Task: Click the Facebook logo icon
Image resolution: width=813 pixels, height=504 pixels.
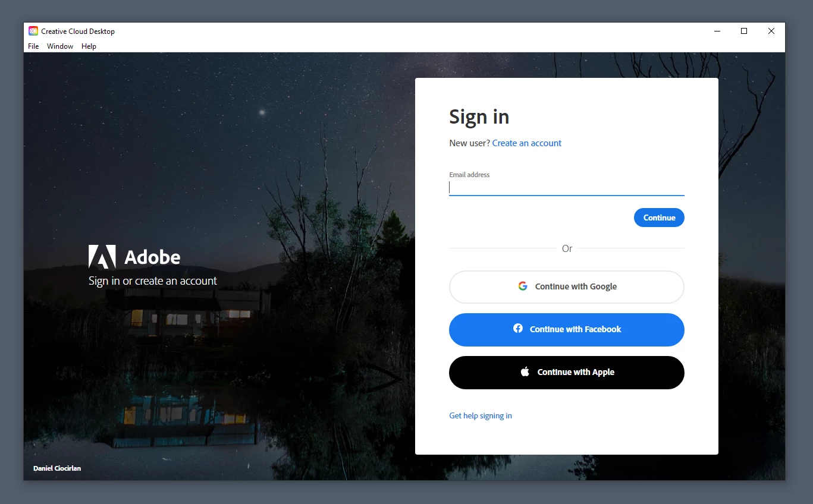Action: click(518, 329)
